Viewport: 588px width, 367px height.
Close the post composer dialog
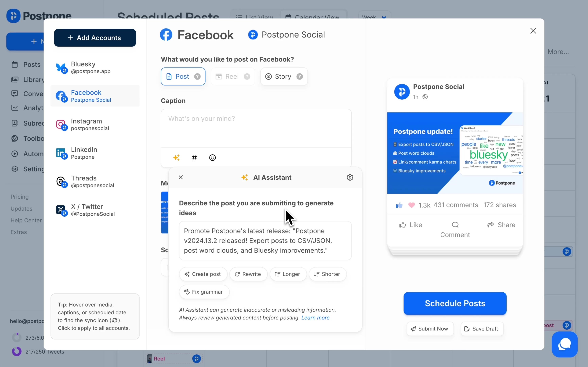pos(533,31)
